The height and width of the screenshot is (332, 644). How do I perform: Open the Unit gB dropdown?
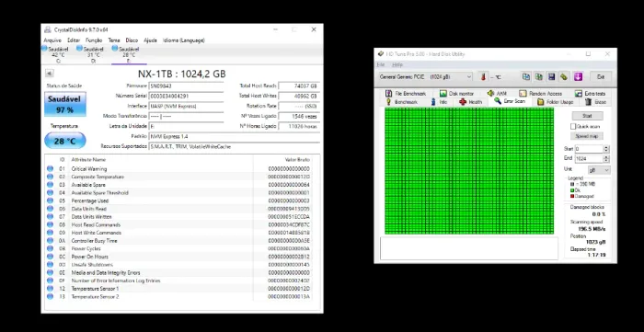coord(598,169)
